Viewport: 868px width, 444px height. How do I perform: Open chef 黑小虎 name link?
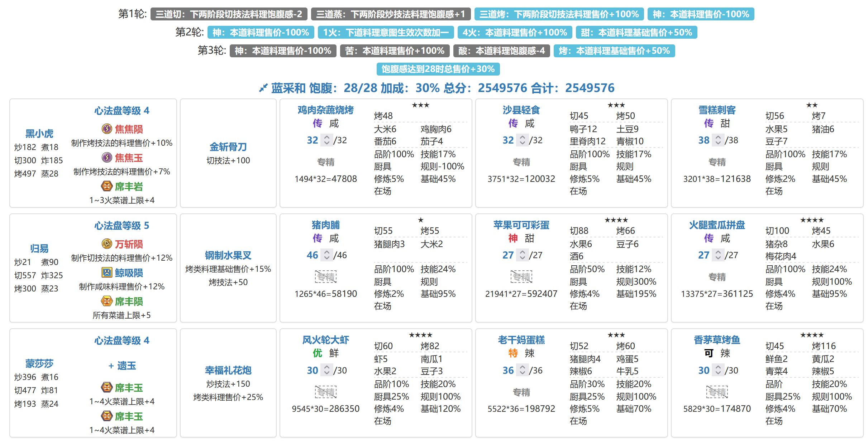coord(39,134)
